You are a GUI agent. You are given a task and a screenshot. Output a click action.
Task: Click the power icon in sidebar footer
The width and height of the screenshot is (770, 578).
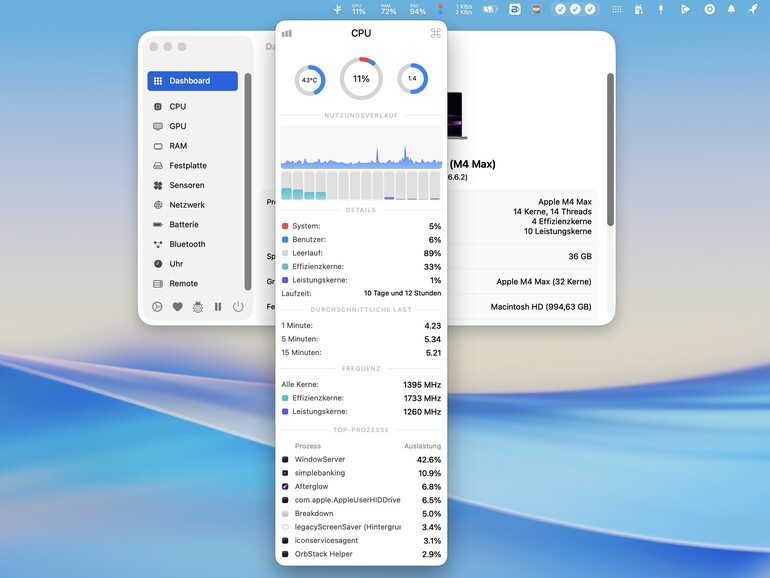point(238,307)
